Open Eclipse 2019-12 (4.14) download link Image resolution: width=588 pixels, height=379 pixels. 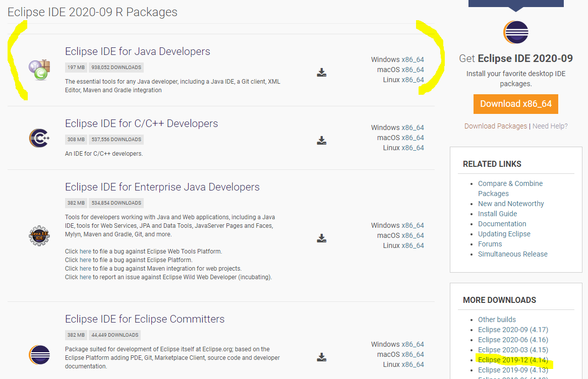(513, 360)
